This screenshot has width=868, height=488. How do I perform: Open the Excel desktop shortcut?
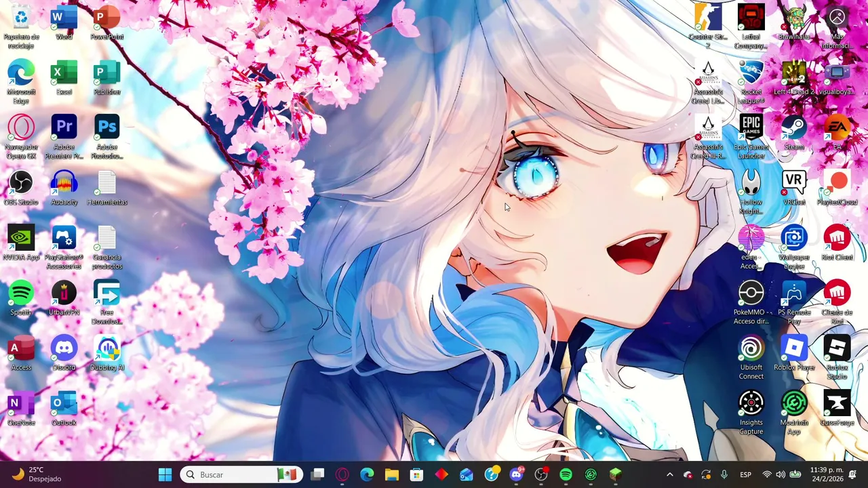click(x=64, y=77)
